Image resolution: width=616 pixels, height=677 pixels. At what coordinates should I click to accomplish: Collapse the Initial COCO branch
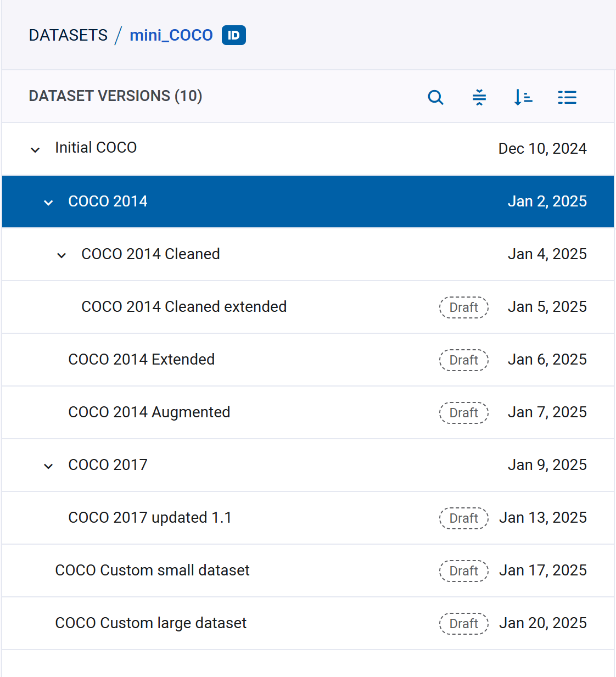[35, 149]
